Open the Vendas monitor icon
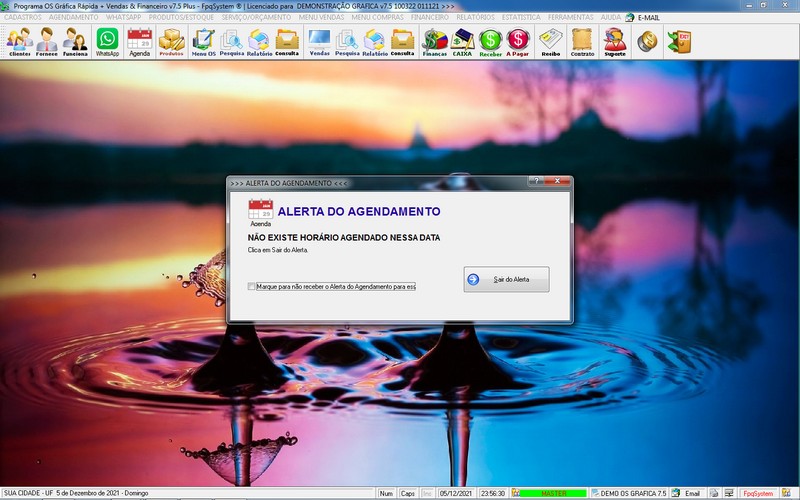 319,42
